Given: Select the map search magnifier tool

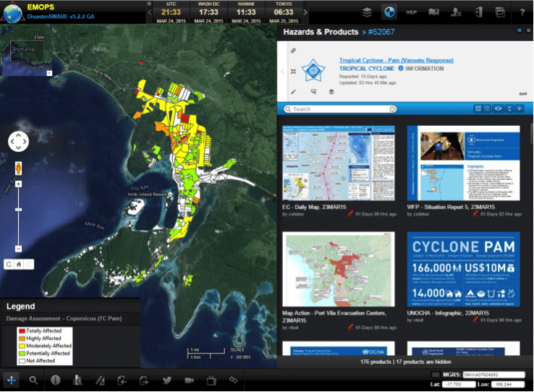Looking at the screenshot, I should click(x=33, y=380).
